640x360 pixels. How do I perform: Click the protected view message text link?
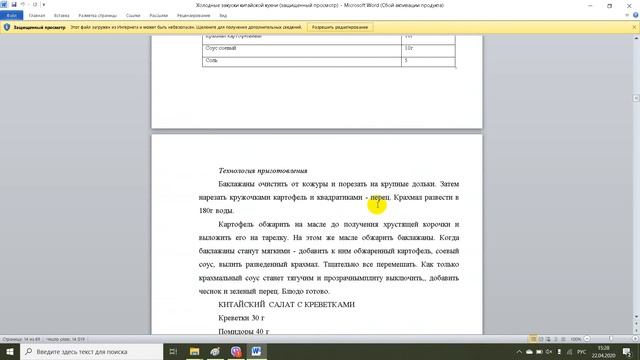pyautogui.click(x=186, y=27)
